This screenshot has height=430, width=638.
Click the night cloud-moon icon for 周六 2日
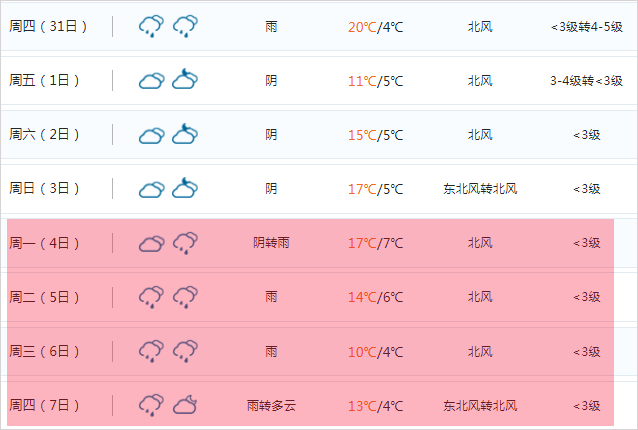185,134
